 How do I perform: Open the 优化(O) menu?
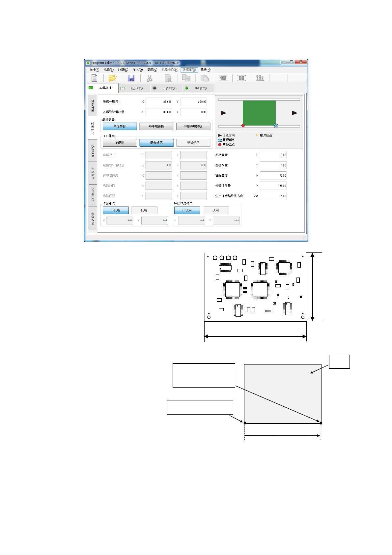137,70
